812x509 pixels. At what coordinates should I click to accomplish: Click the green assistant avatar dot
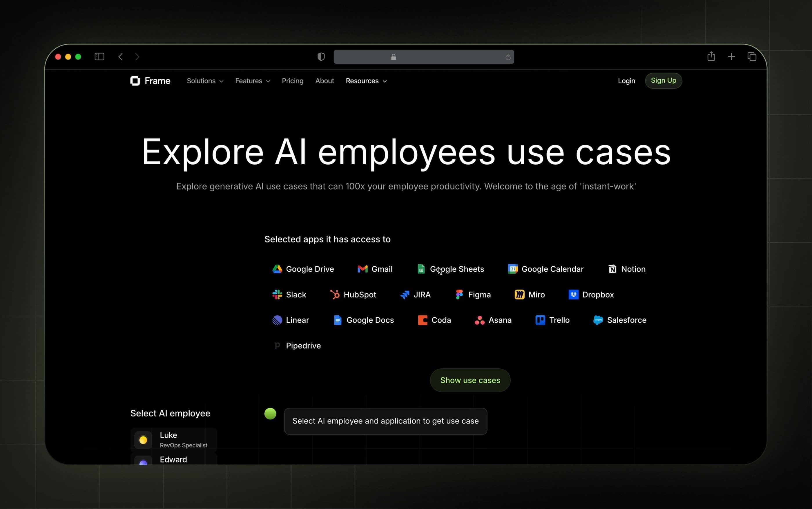pyautogui.click(x=270, y=414)
